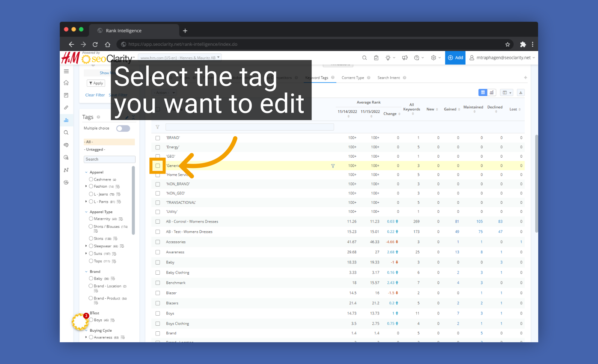Click the tags panel vertical scrollbar
598x364 pixels.
pos(133,201)
